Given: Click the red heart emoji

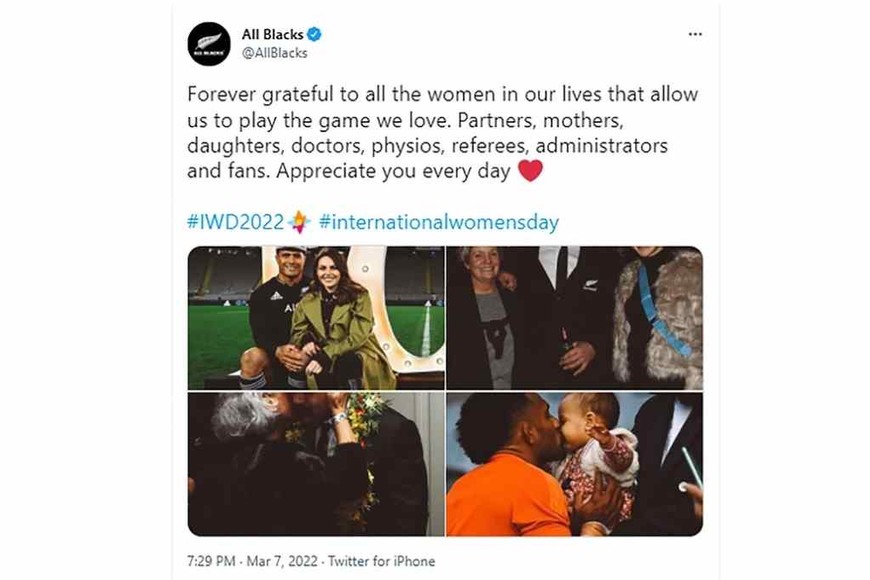Looking at the screenshot, I should (530, 170).
